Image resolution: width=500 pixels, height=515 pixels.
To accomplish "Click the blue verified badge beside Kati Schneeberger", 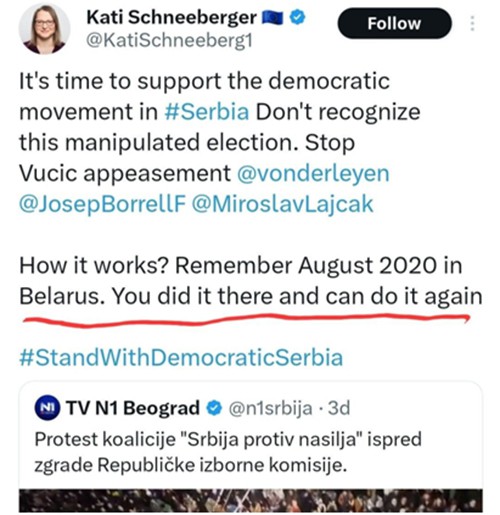I will click(297, 17).
